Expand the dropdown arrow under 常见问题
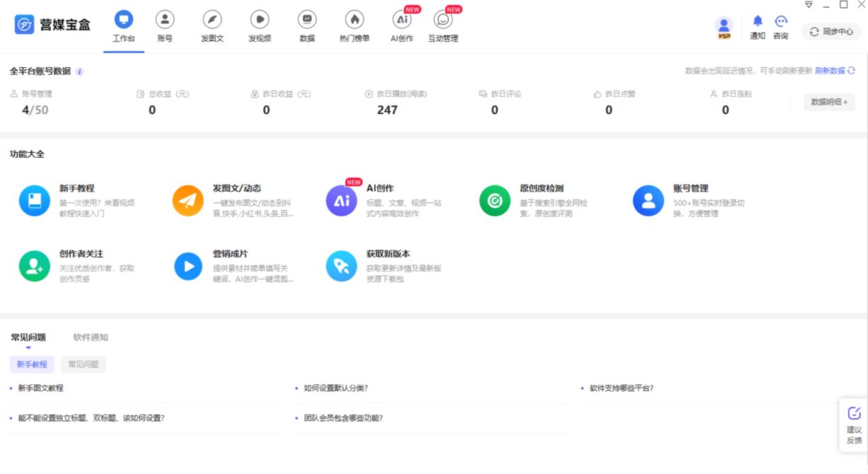 tap(27, 349)
